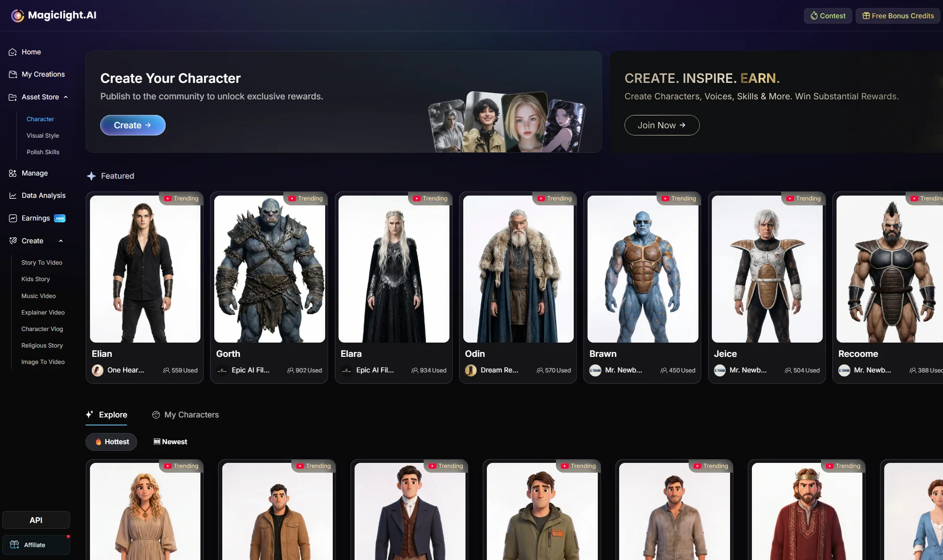Open the Brawn character image

[x=643, y=269]
